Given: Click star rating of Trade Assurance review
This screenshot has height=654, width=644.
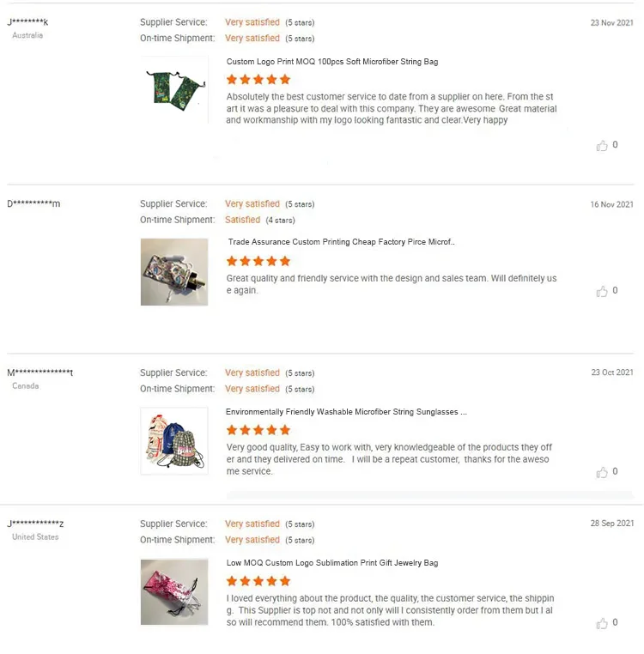Looking at the screenshot, I should pyautogui.click(x=258, y=261).
